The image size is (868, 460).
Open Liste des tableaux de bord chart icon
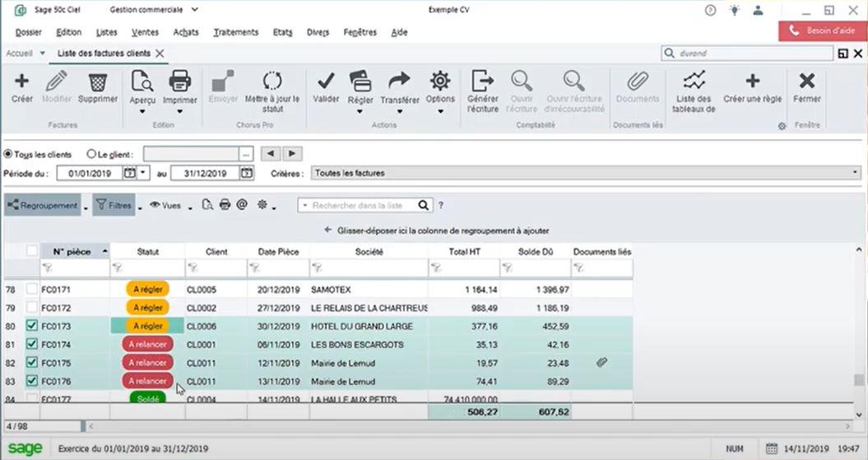click(x=694, y=81)
